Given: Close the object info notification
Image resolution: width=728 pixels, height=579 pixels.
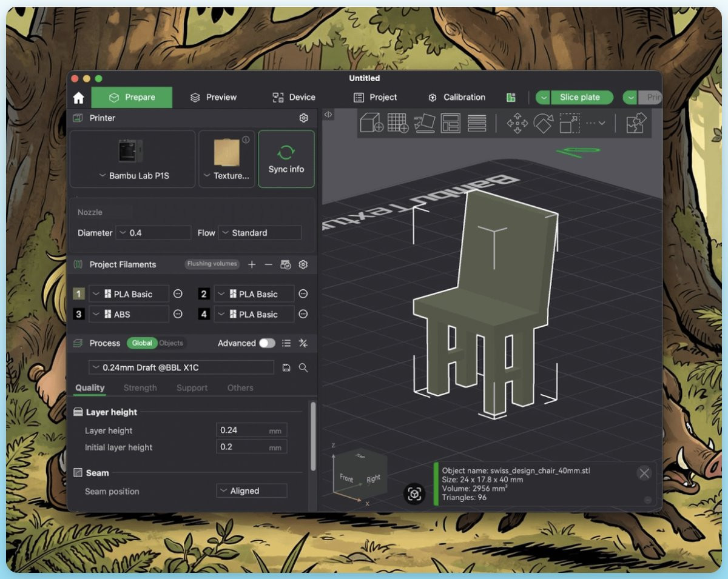Looking at the screenshot, I should pyautogui.click(x=645, y=473).
